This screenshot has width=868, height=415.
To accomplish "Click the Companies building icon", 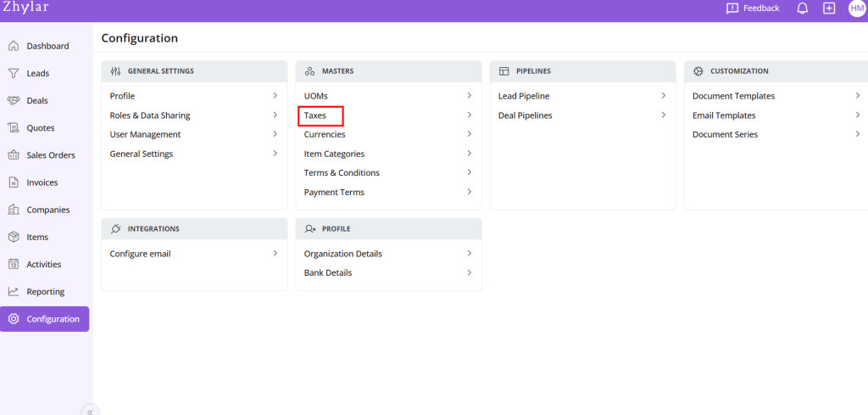I will pyautogui.click(x=14, y=210).
